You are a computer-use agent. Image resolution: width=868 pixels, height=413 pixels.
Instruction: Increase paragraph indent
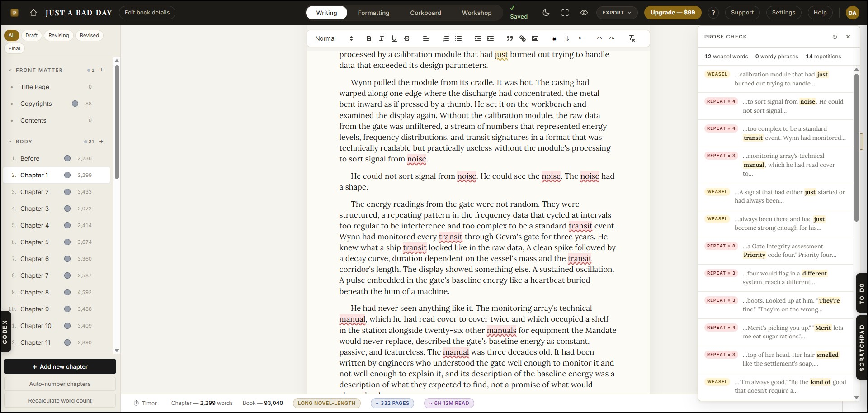pyautogui.click(x=490, y=38)
